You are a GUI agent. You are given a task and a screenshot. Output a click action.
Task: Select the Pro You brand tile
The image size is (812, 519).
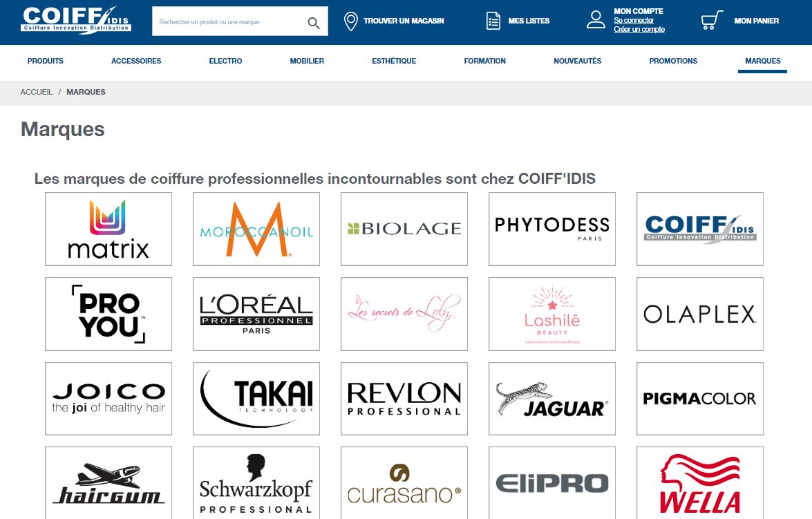coord(108,314)
